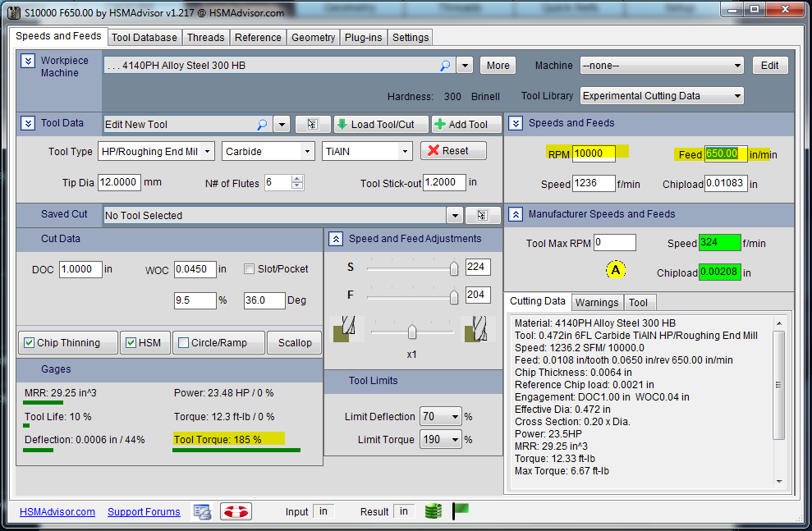
Task: Click the Scallop button
Action: [x=295, y=342]
